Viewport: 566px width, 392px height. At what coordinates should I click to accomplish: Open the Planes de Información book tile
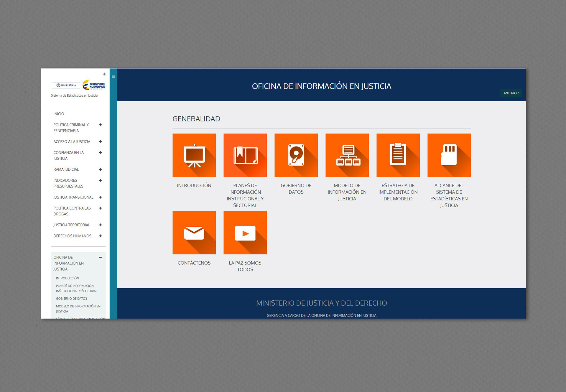245,155
